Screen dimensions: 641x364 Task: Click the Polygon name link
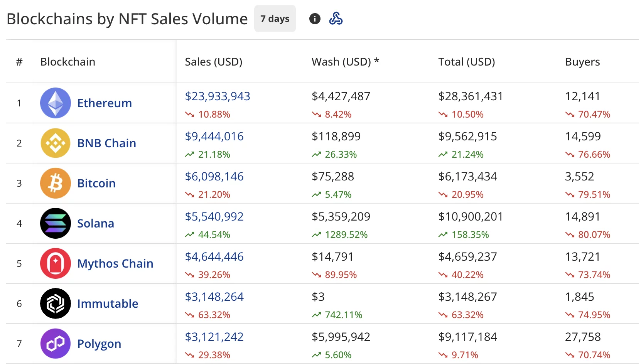coord(99,344)
